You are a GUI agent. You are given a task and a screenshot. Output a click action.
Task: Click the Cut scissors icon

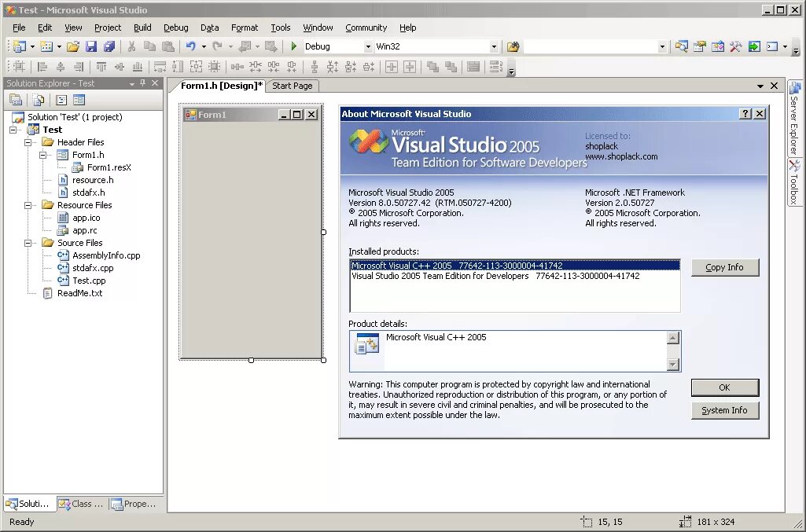[131, 46]
